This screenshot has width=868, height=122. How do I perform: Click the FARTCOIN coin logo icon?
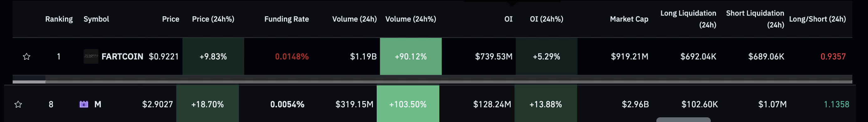pos(90,56)
